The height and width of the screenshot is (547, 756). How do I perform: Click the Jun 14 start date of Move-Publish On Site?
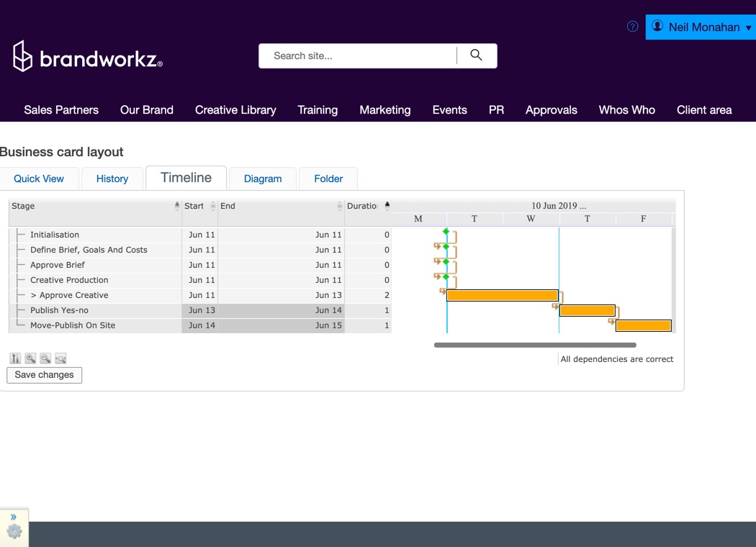pos(202,325)
